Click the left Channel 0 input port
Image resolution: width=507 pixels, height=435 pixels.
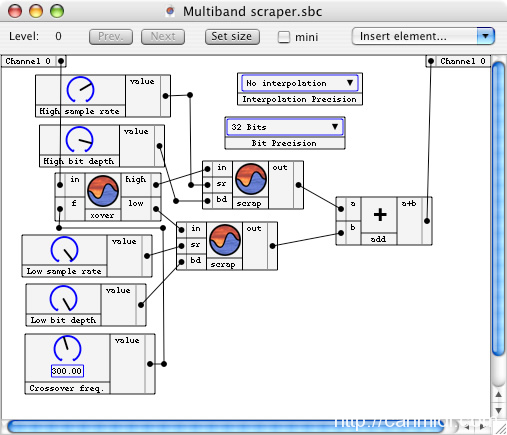coord(61,61)
